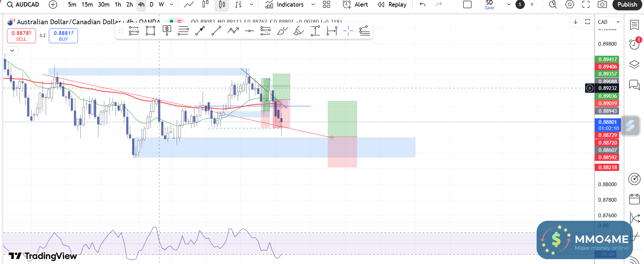The height and width of the screenshot is (264, 644).
Task: Open the Watchlist panel icon
Action: pyautogui.click(x=634, y=25)
